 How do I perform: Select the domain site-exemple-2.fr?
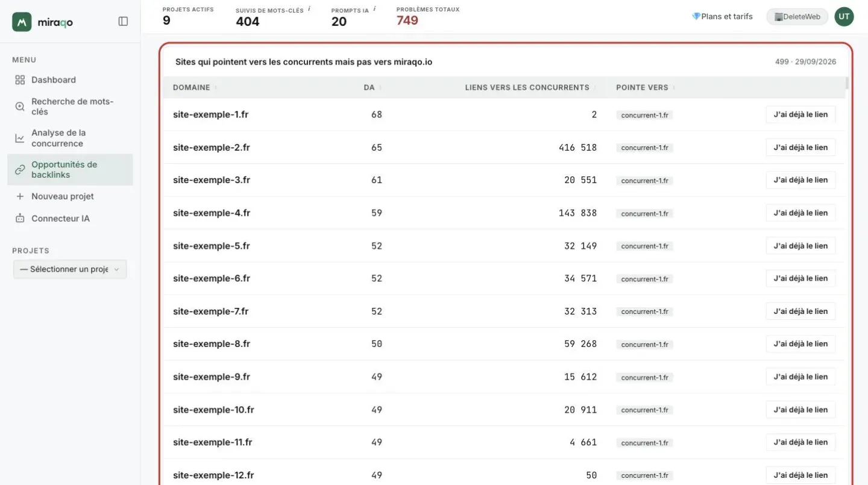pos(212,148)
